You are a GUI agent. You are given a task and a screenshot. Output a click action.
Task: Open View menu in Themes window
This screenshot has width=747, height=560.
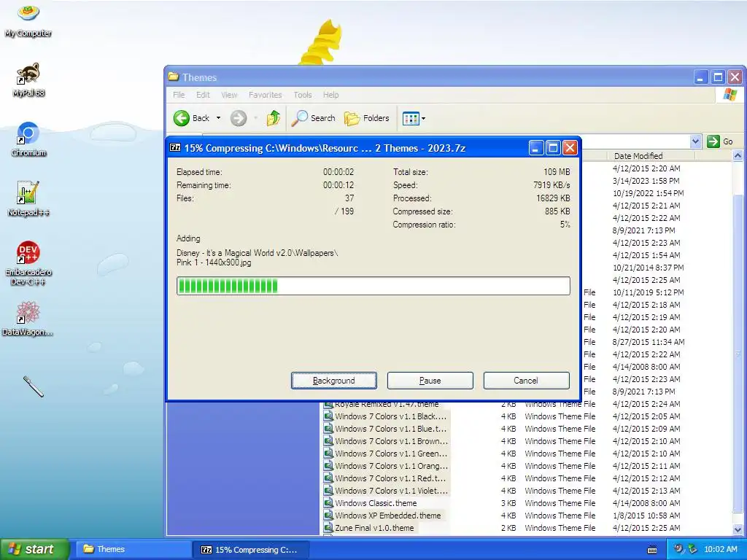[x=229, y=95]
